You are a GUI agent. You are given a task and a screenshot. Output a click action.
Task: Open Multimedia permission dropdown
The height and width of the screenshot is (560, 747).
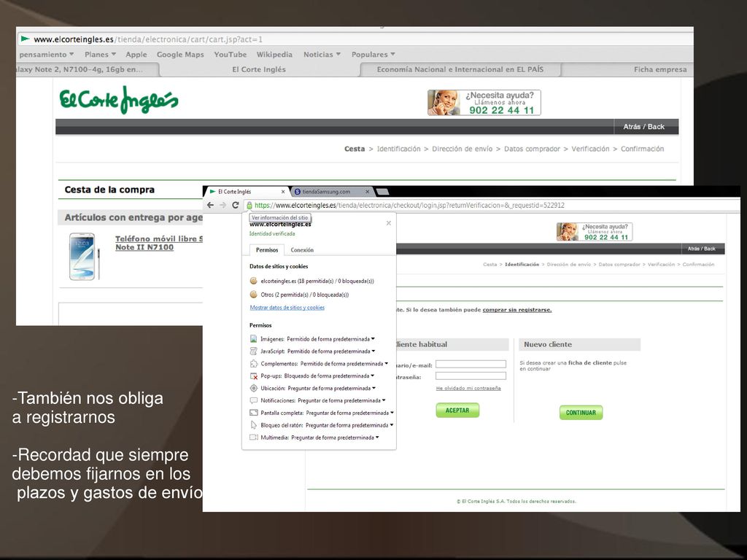click(x=377, y=437)
